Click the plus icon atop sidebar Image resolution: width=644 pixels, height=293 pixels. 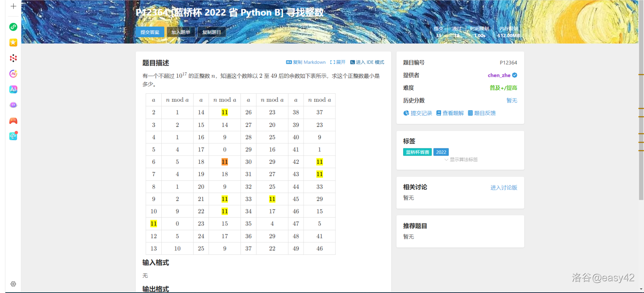[13, 6]
